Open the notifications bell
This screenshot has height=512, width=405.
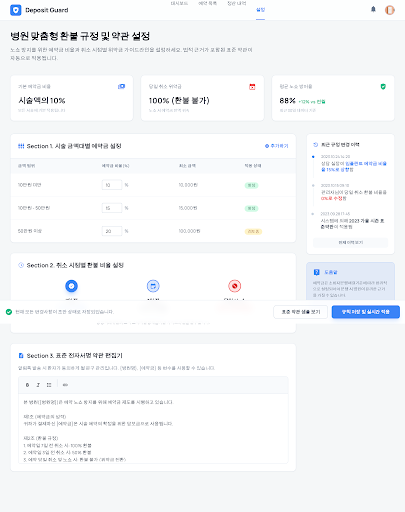click(373, 9)
